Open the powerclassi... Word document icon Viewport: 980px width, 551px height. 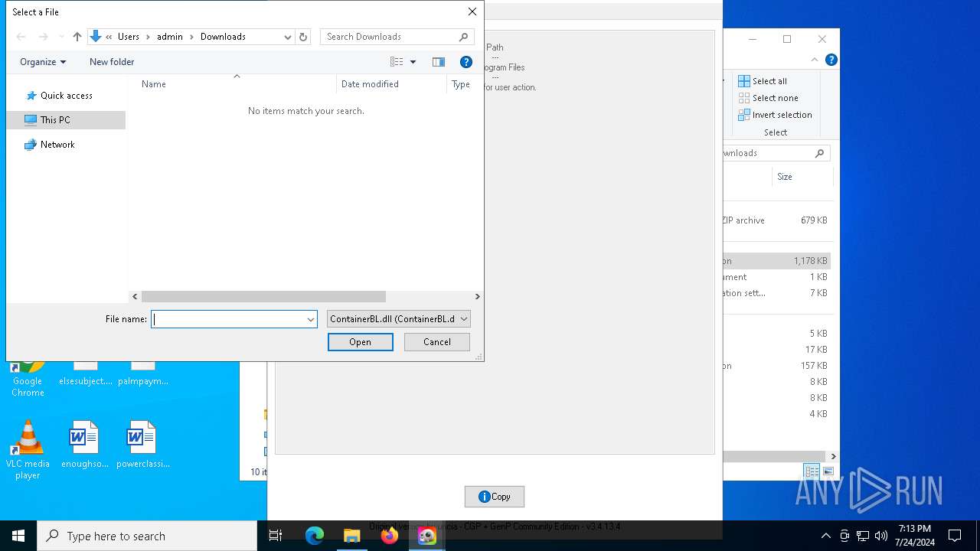point(142,444)
